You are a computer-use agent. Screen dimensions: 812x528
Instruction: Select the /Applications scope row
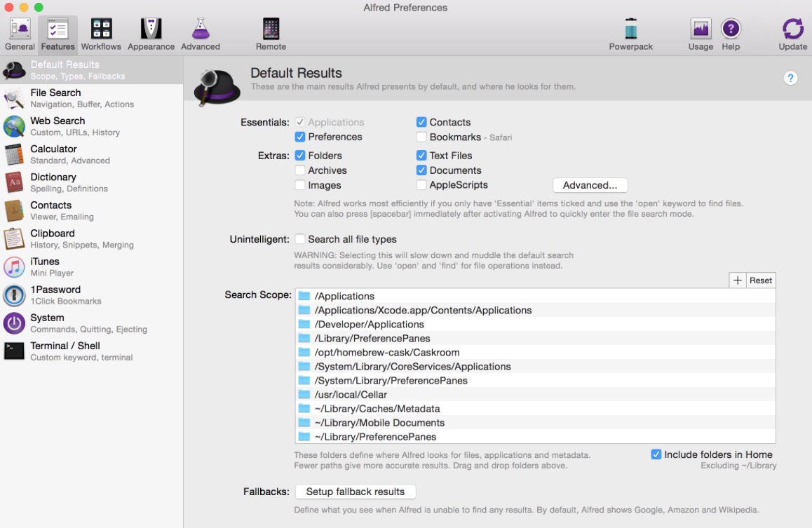click(x=536, y=296)
